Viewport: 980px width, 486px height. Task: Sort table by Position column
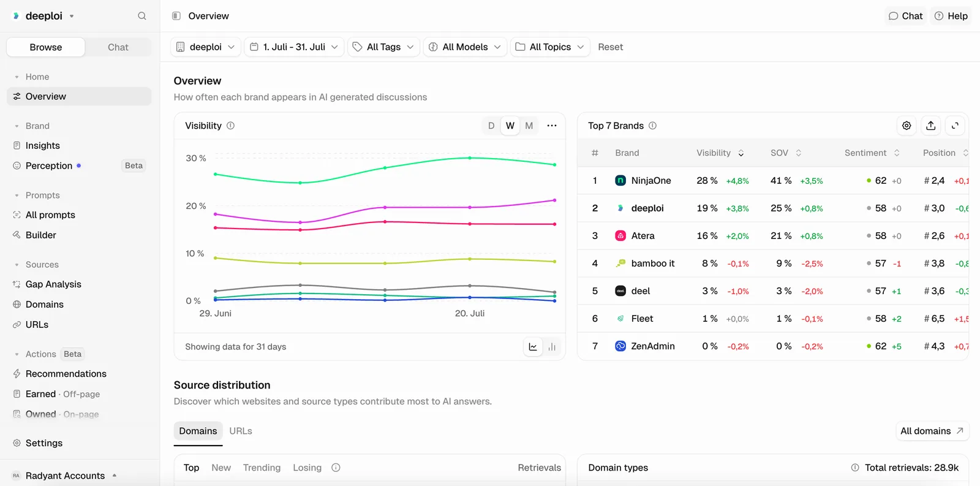[946, 153]
